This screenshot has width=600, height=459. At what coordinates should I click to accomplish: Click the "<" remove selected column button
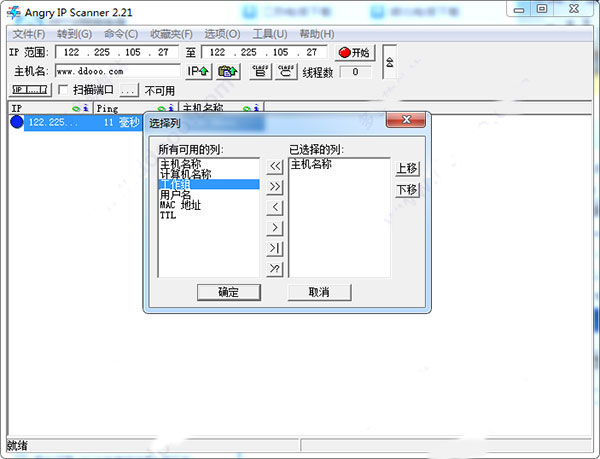point(275,207)
